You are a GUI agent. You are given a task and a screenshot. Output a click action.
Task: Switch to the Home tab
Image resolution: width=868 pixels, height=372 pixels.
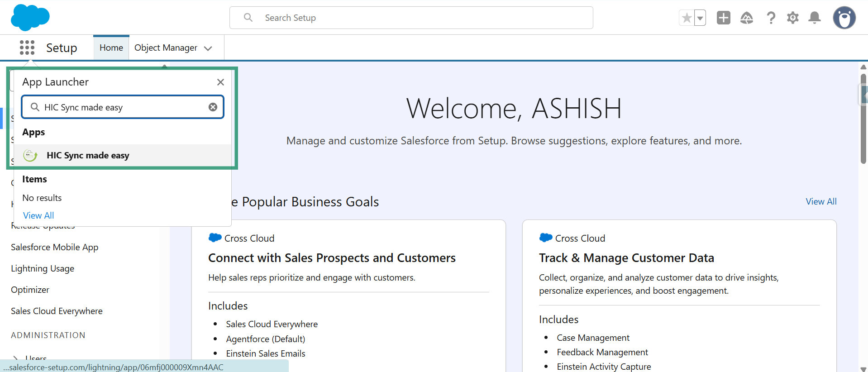tap(111, 48)
